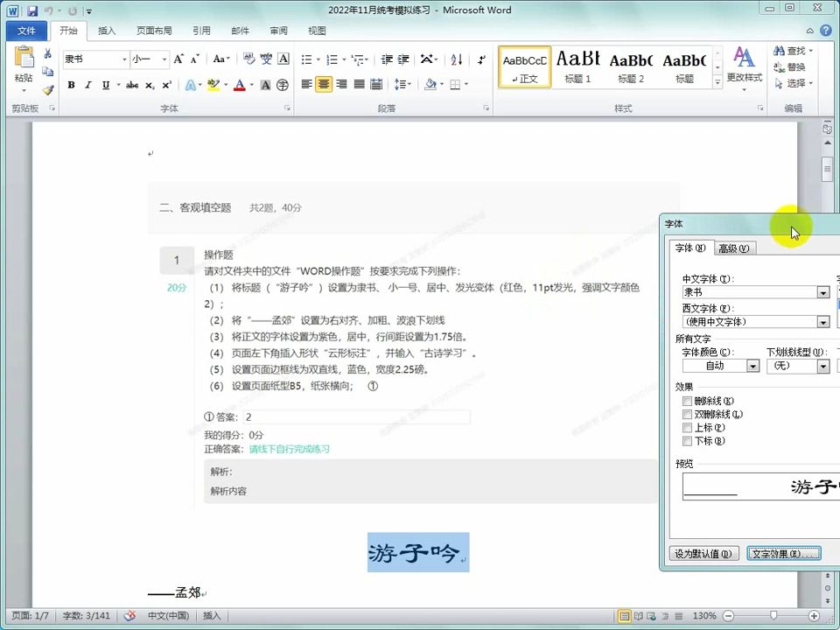Image resolution: width=840 pixels, height=630 pixels.
Task: Open the 中文字体 font dropdown
Action: 822,292
